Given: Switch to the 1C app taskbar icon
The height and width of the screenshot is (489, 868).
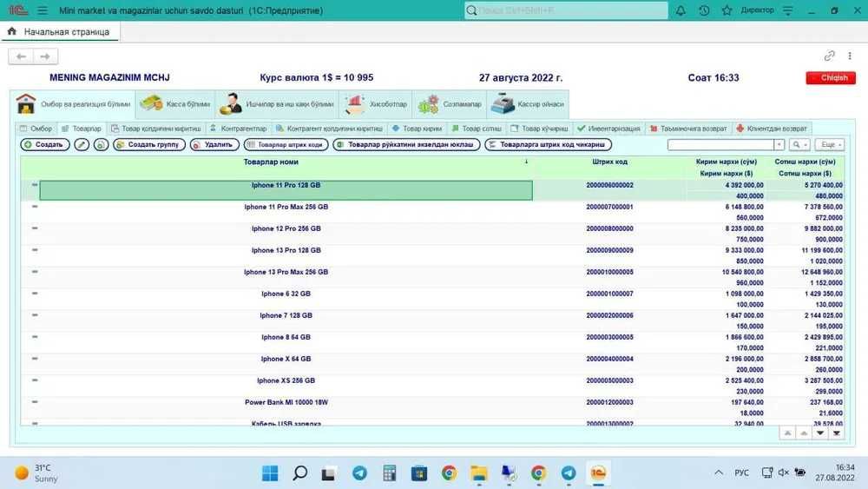Looking at the screenshot, I should [598, 473].
